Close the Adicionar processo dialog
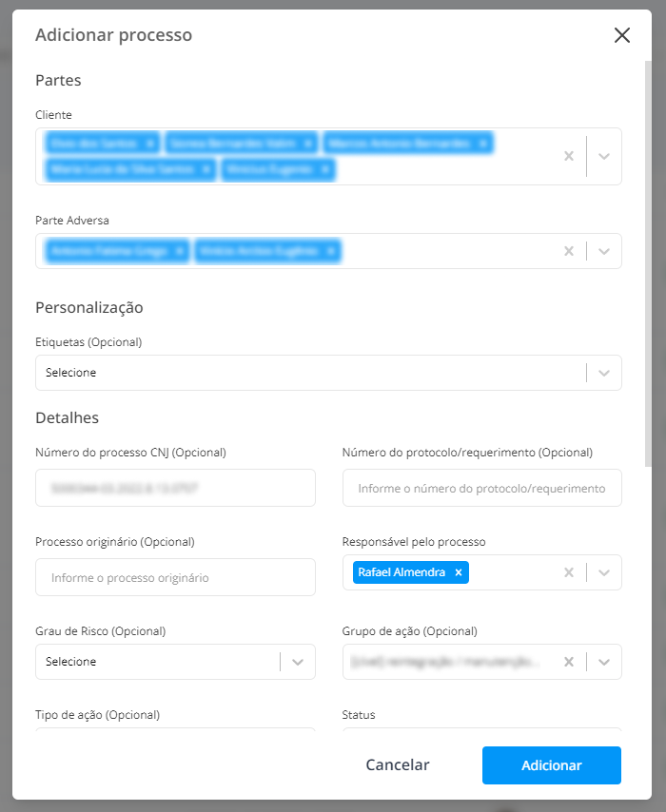Image resolution: width=666 pixels, height=812 pixels. pyautogui.click(x=622, y=35)
